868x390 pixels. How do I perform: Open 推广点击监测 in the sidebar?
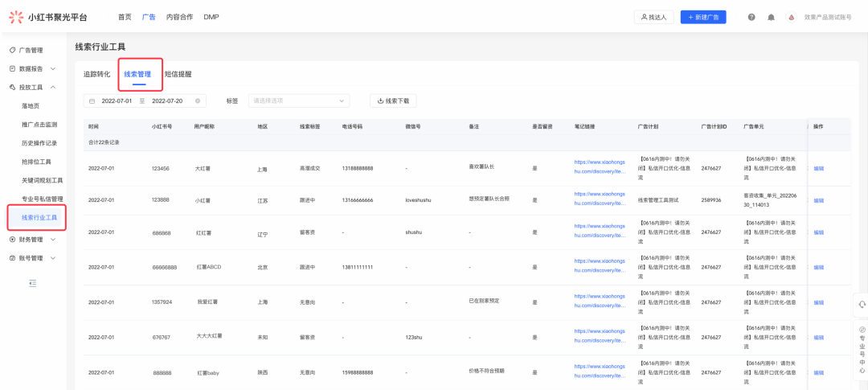[x=39, y=125]
